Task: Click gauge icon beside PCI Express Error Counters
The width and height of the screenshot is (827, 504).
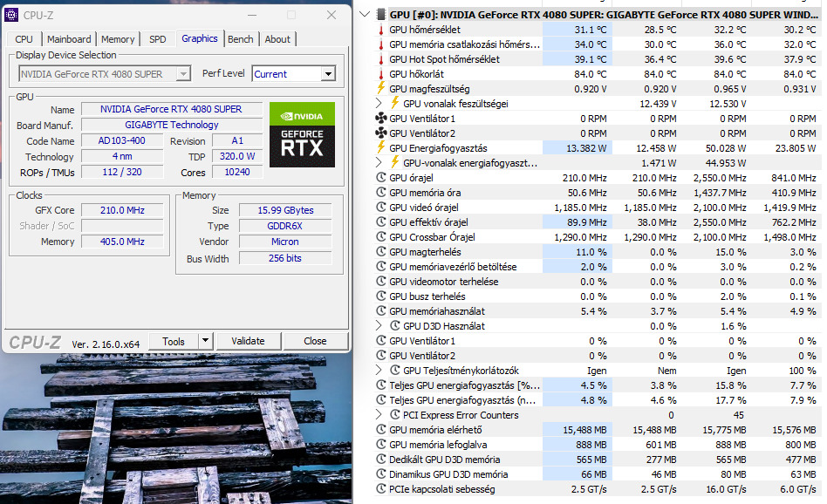Action: tap(394, 415)
